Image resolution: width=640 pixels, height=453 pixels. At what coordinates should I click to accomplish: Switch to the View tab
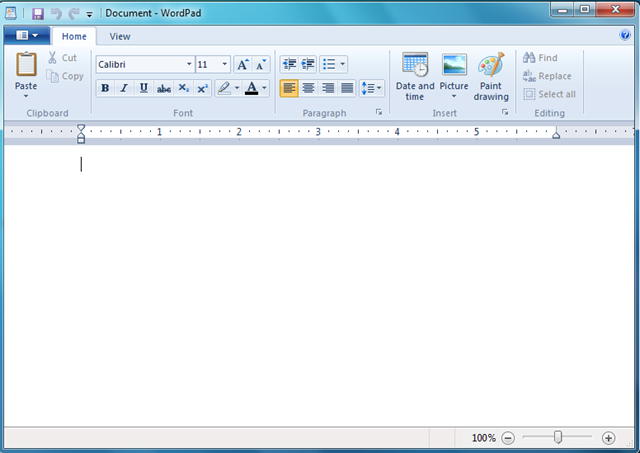(120, 36)
